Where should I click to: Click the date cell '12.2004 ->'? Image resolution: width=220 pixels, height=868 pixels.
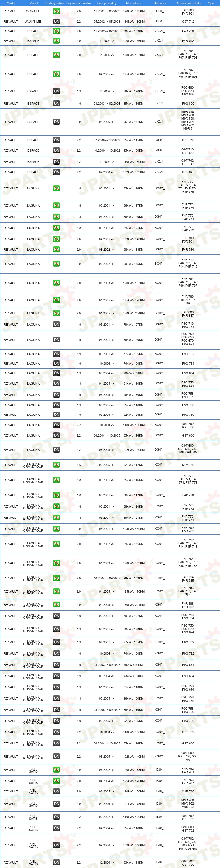[106, 862]
